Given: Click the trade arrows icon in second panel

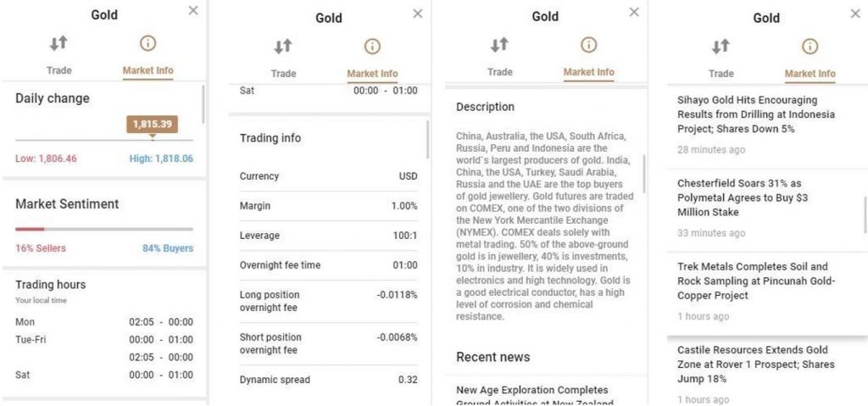Looking at the screenshot, I should tap(283, 47).
